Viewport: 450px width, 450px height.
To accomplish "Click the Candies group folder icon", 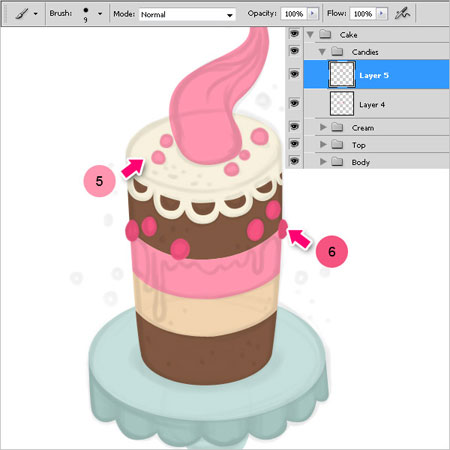I will pyautogui.click(x=337, y=51).
